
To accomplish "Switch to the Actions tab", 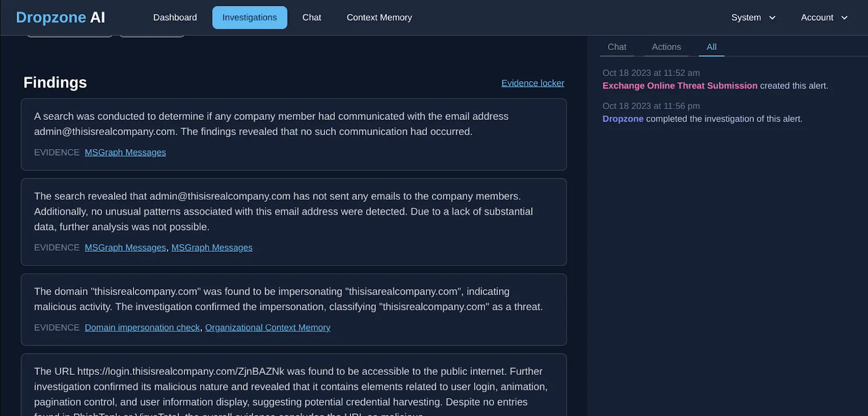I will (666, 47).
